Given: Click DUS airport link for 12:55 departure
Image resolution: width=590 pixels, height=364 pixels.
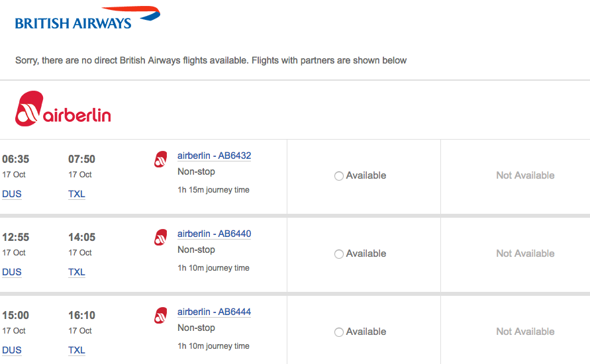Looking at the screenshot, I should click(x=12, y=273).
